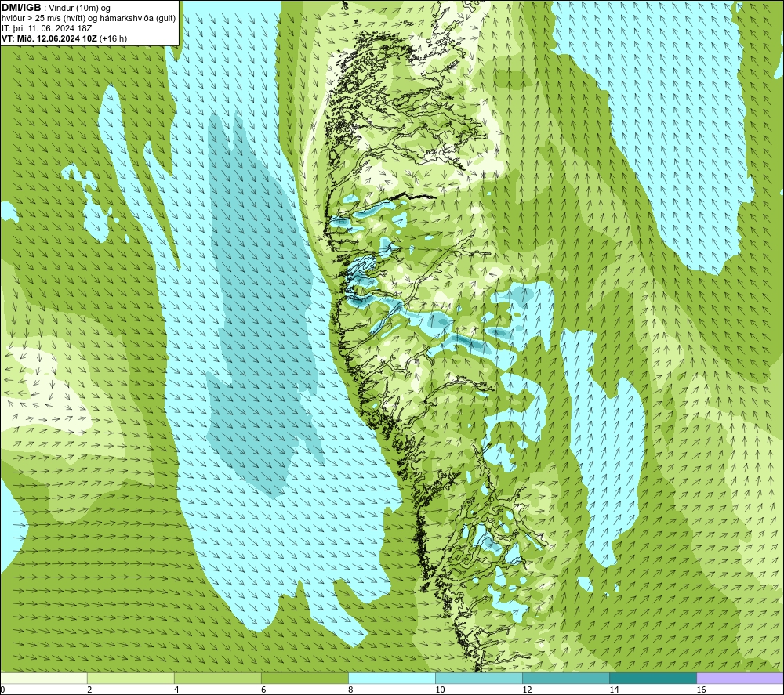This screenshot has width=784, height=695.
Task: Select the 4–6 m/s green swatch
Action: point(218,678)
